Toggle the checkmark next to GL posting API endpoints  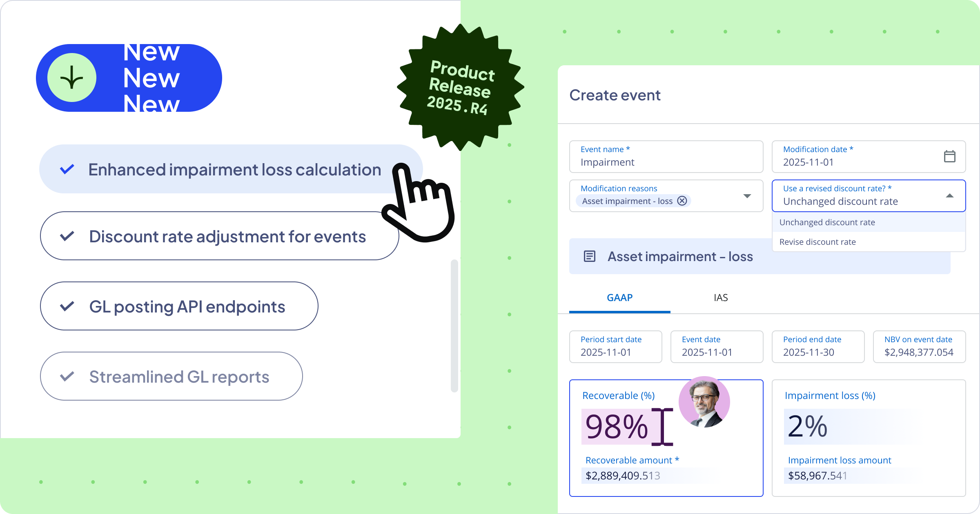click(x=68, y=306)
